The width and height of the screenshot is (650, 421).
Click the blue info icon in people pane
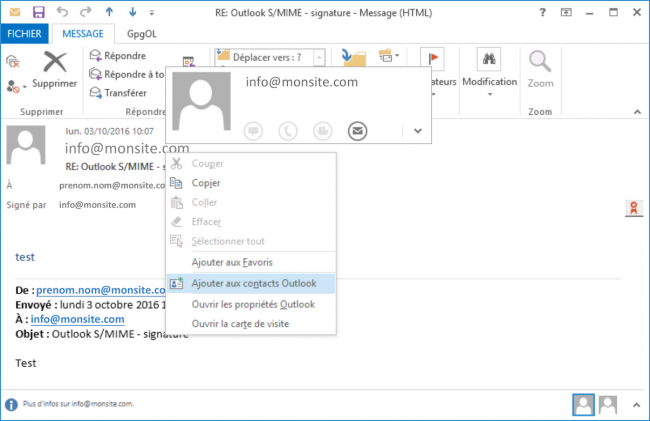(x=11, y=404)
